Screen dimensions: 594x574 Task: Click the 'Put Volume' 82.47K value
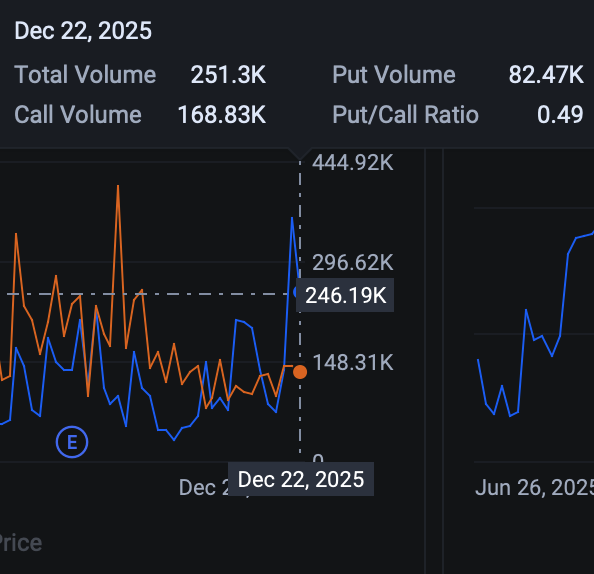pos(546,75)
